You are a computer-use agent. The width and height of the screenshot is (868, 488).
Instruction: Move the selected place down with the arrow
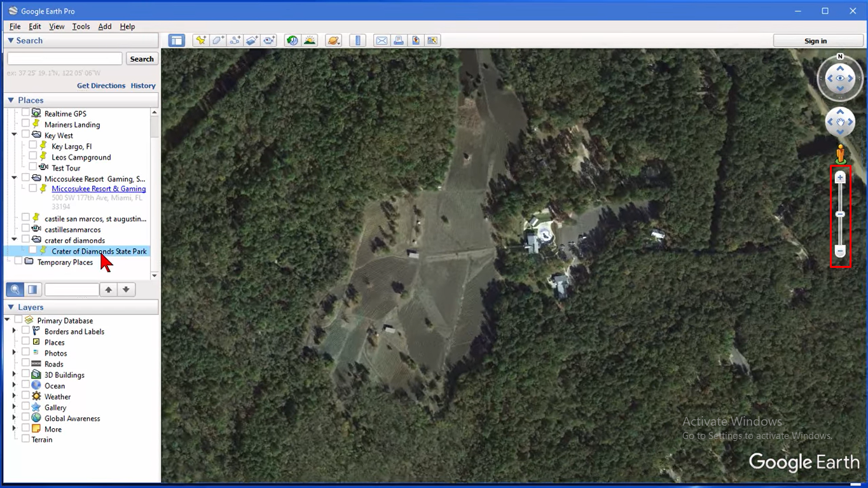pyautogui.click(x=126, y=289)
